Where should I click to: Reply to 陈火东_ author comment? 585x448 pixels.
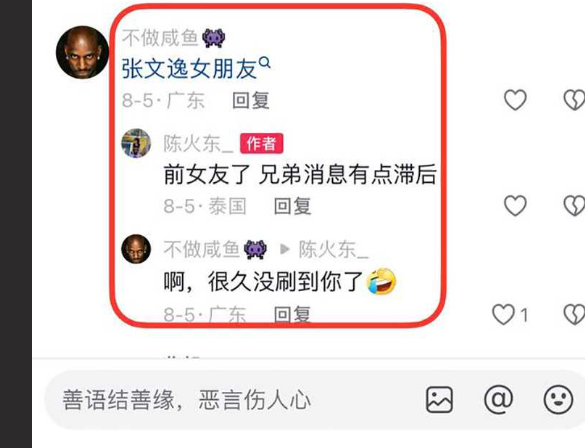292,206
